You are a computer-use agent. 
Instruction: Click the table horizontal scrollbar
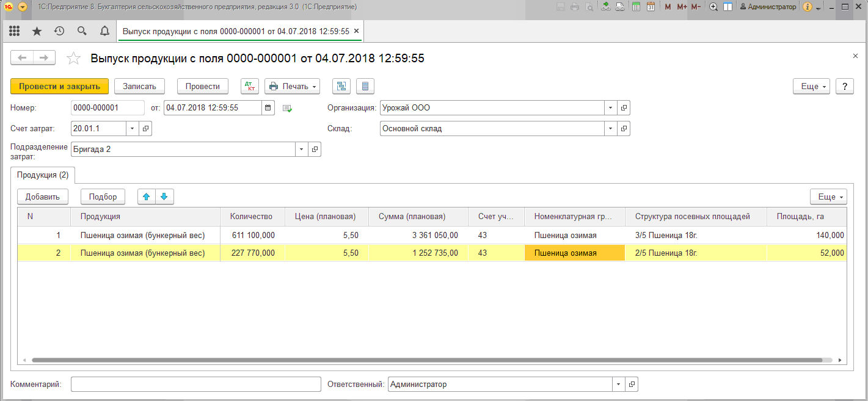[428, 361]
